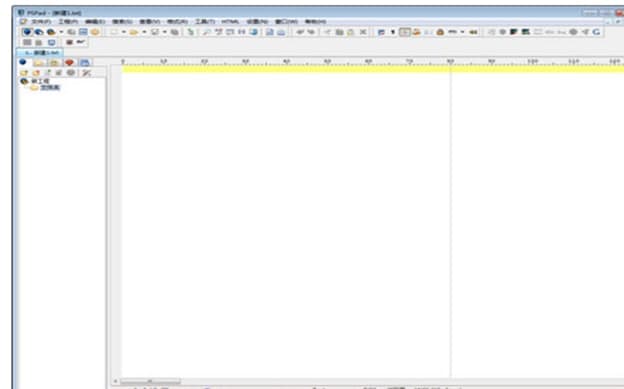The image size is (624, 389).
Task: Click the delete X icon in toolbar
Action: pyautogui.click(x=363, y=32)
